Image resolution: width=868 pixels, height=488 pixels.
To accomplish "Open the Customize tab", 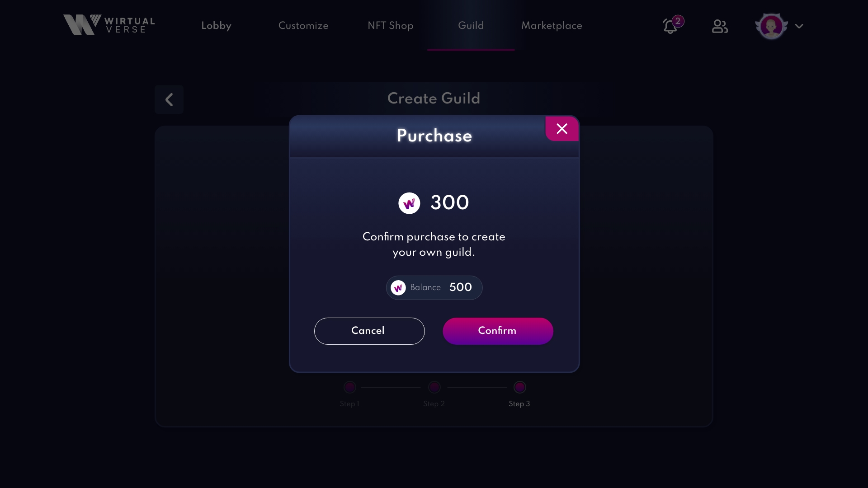I will (x=303, y=26).
